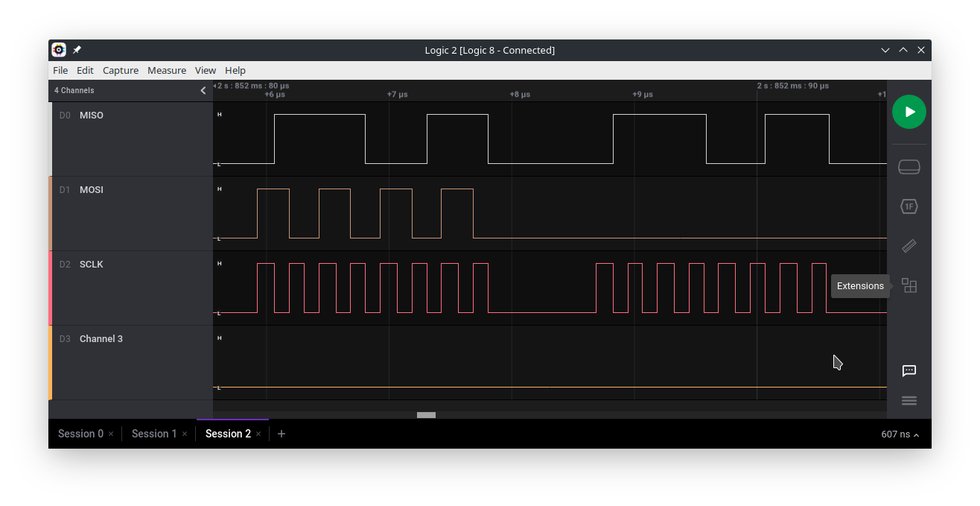
Task: Click the horizontal timeline scrollbar thumb
Action: pos(426,415)
